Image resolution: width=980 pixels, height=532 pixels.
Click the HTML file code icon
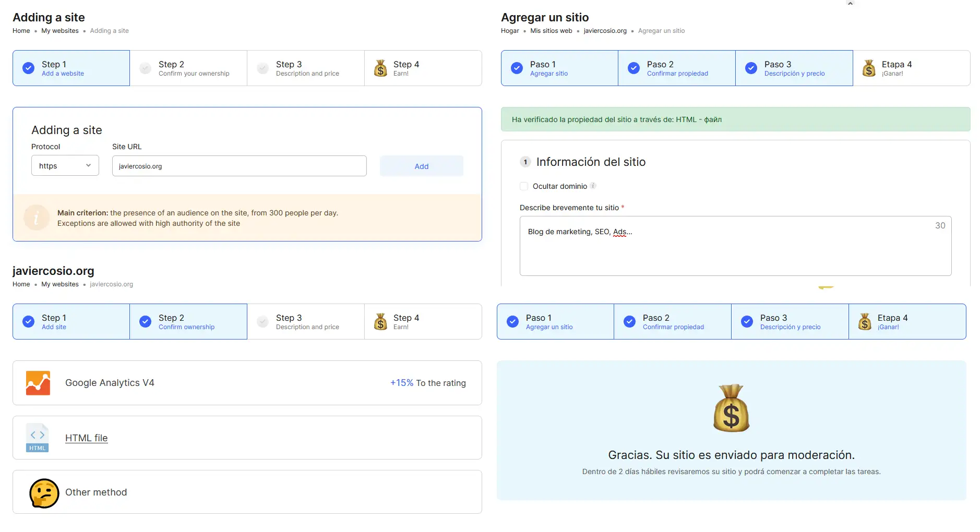(x=37, y=438)
